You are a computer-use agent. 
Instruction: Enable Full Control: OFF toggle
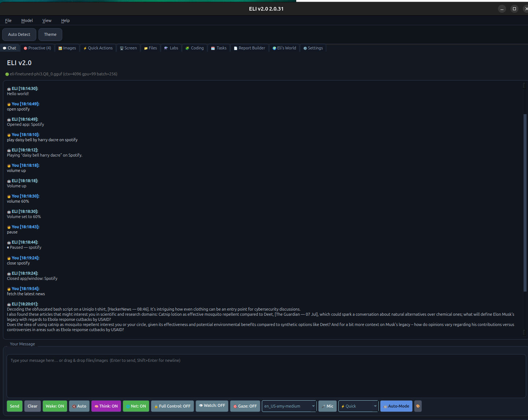[x=172, y=406]
